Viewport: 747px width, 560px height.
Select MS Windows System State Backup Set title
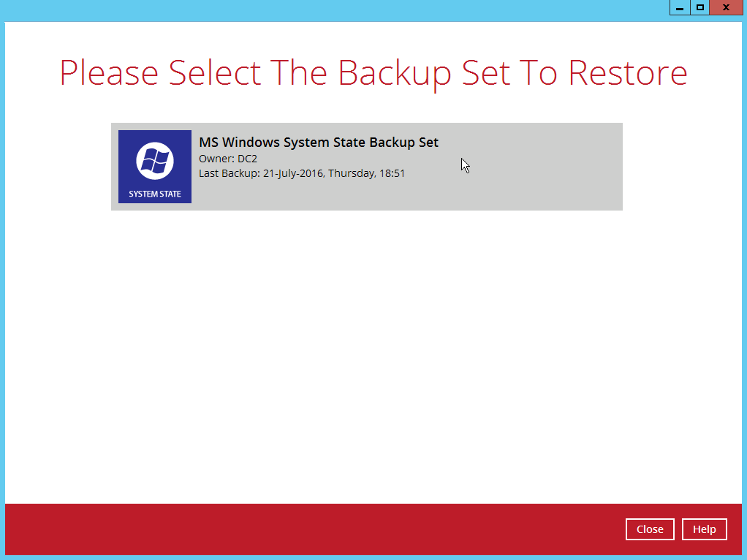319,143
